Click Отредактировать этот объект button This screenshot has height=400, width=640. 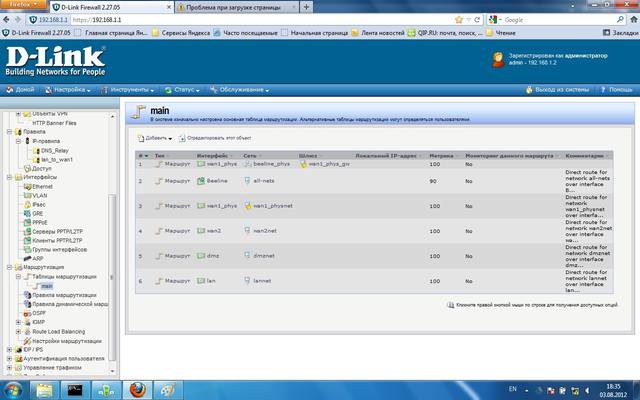click(215, 138)
